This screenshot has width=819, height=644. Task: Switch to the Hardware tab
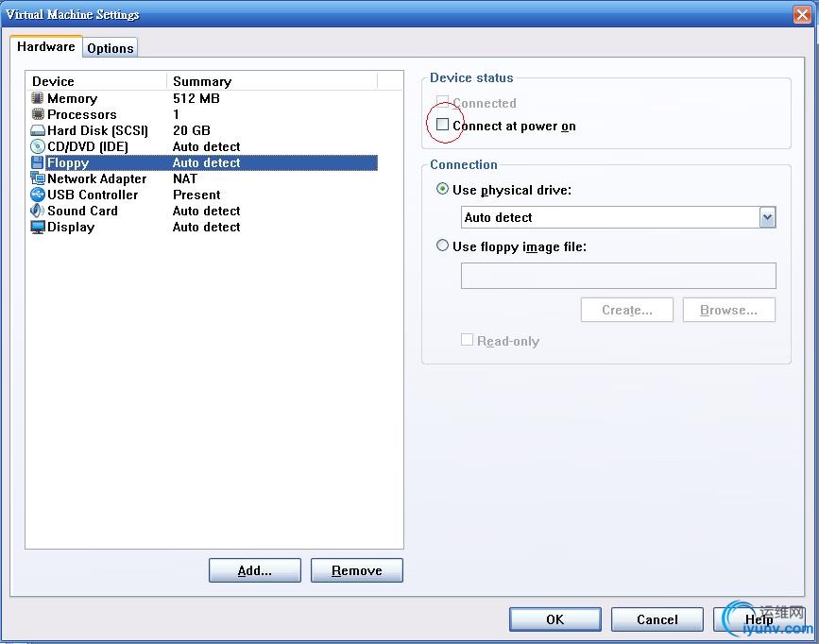coord(46,46)
